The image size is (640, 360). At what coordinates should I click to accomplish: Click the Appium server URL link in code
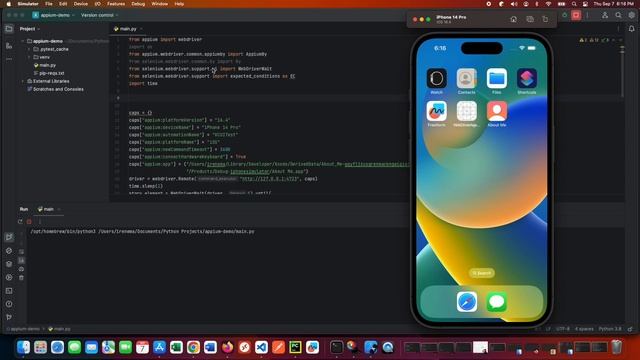tap(269, 179)
